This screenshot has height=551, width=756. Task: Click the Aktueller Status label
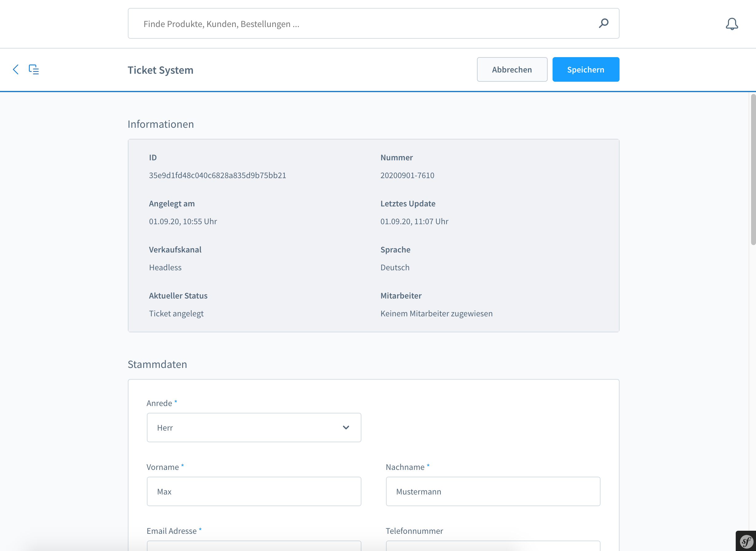178,295
